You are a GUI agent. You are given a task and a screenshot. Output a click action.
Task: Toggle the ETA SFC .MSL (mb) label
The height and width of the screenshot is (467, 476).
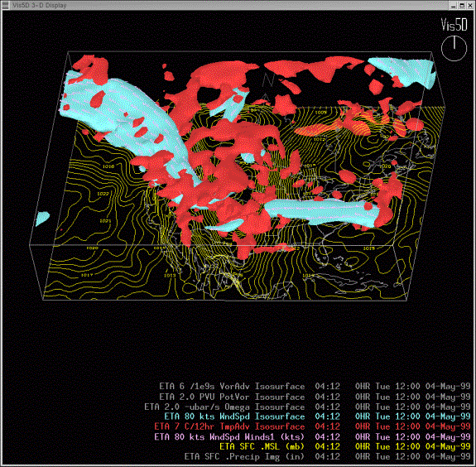click(262, 446)
